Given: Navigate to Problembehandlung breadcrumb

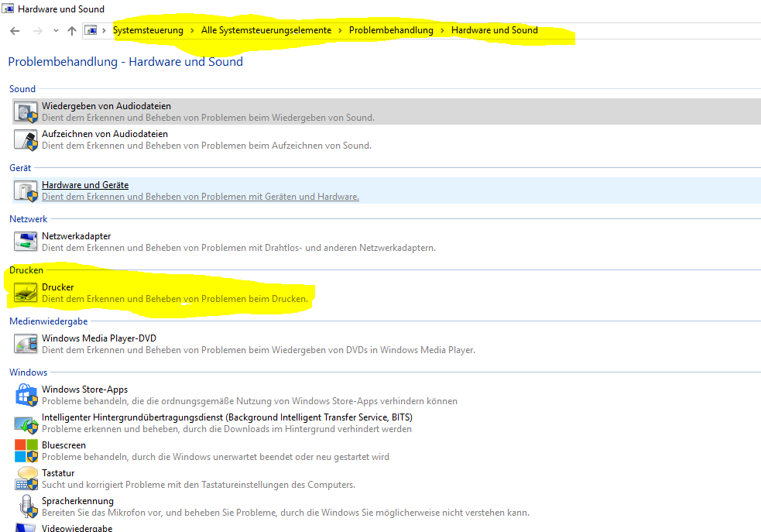Looking at the screenshot, I should (x=391, y=30).
